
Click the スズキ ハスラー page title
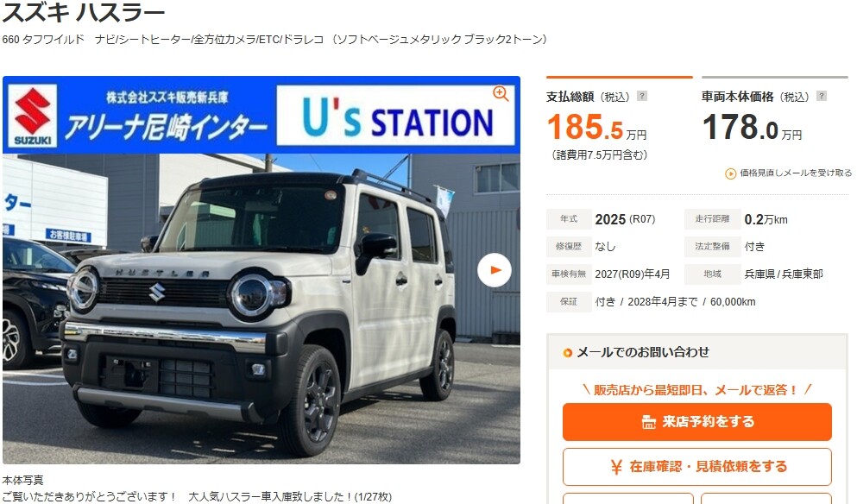coord(83,12)
